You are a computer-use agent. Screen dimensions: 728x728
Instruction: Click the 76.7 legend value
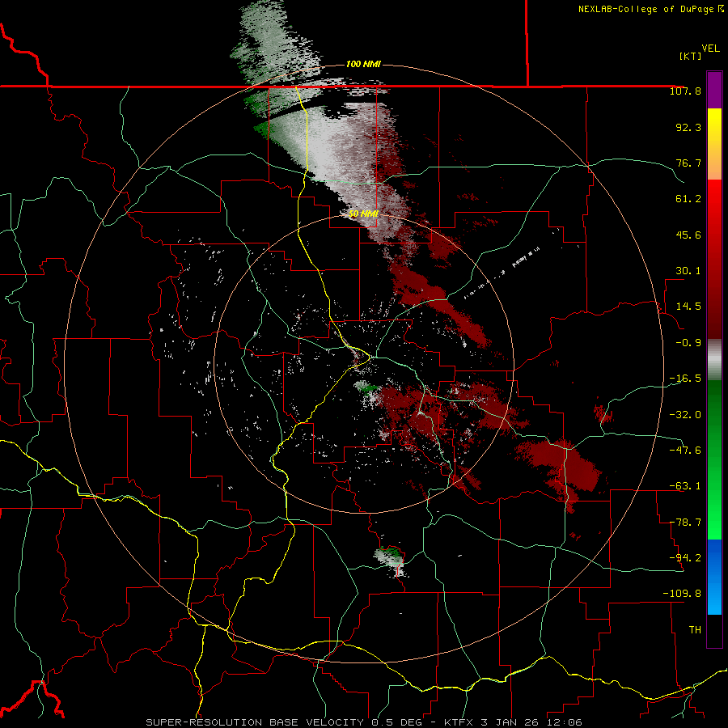pos(688,163)
